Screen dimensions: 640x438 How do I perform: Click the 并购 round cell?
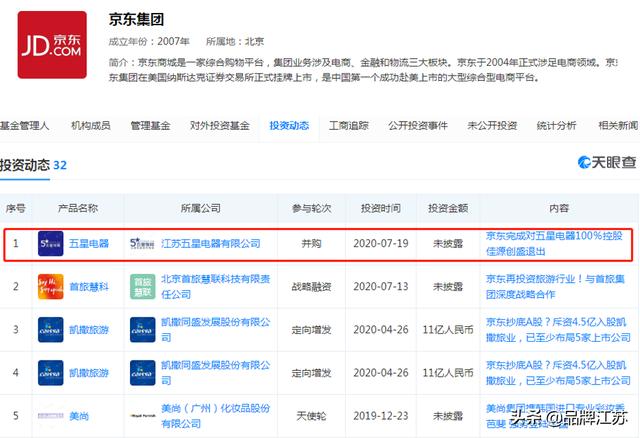tap(311, 244)
